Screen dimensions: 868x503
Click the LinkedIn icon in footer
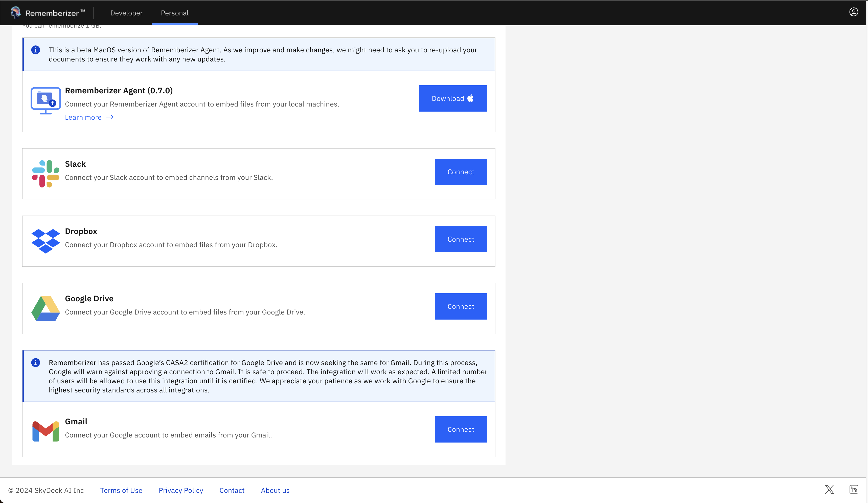click(x=854, y=490)
